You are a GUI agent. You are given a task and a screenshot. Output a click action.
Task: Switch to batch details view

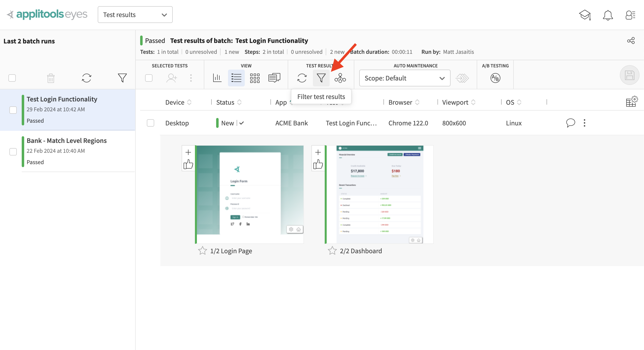(274, 78)
